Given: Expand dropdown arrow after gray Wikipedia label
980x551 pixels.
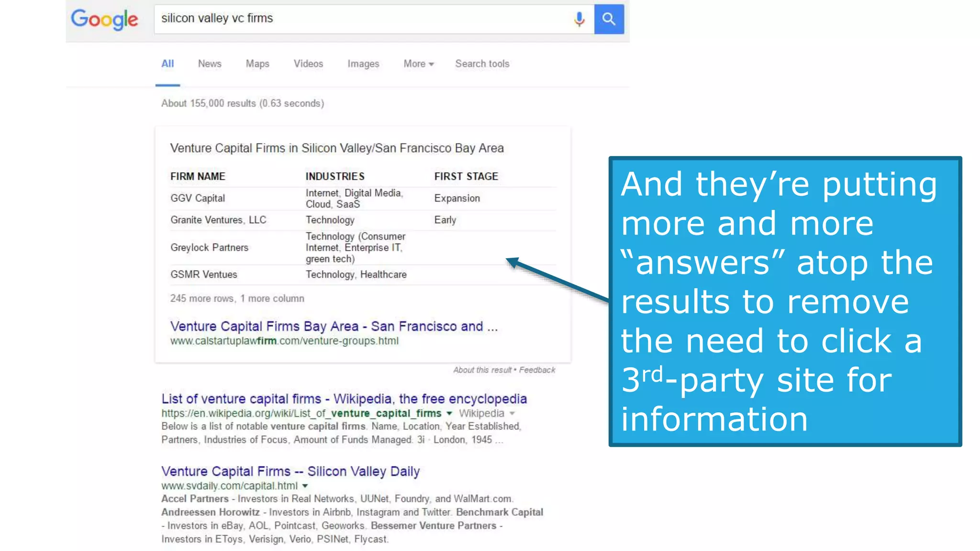Looking at the screenshot, I should click(512, 413).
